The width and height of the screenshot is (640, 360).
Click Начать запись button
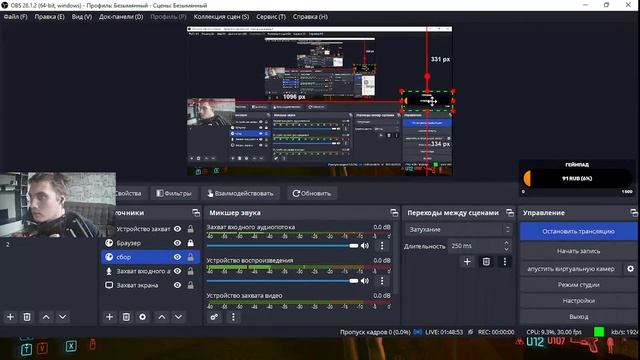[578, 251]
